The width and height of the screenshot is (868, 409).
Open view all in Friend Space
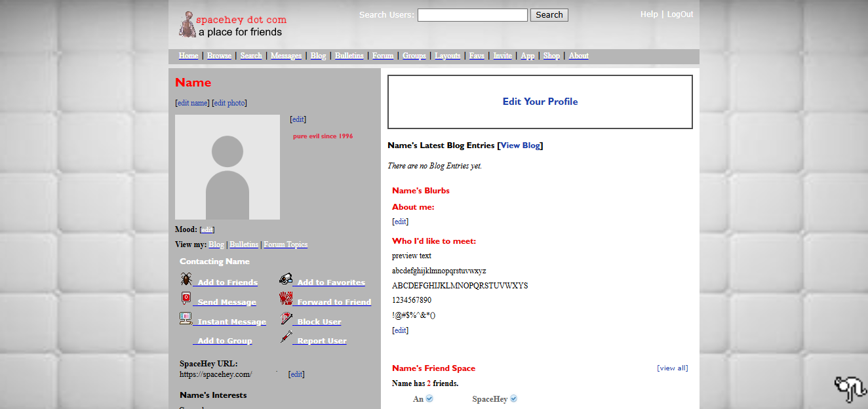[x=672, y=368]
